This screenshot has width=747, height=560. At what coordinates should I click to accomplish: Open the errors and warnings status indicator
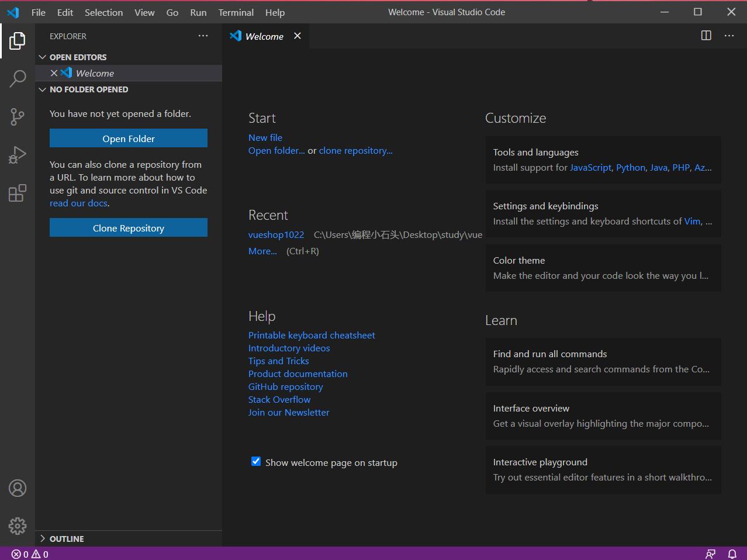(30, 554)
